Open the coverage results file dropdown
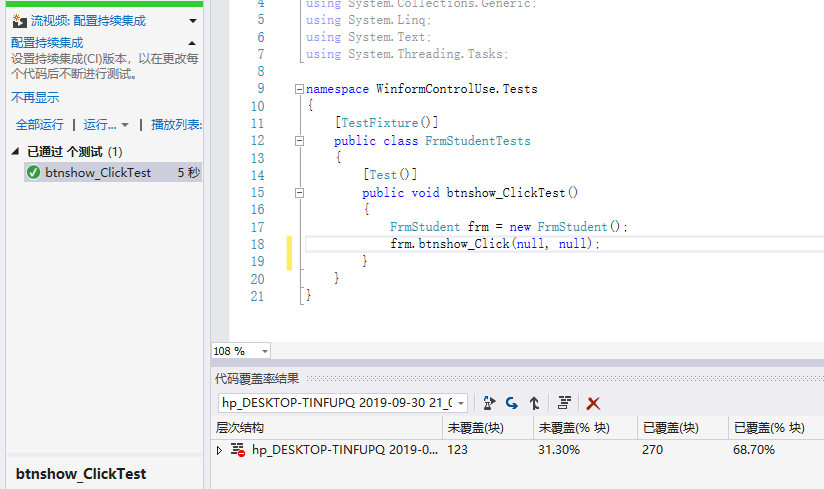Screen dimensions: 824x489 461,403
